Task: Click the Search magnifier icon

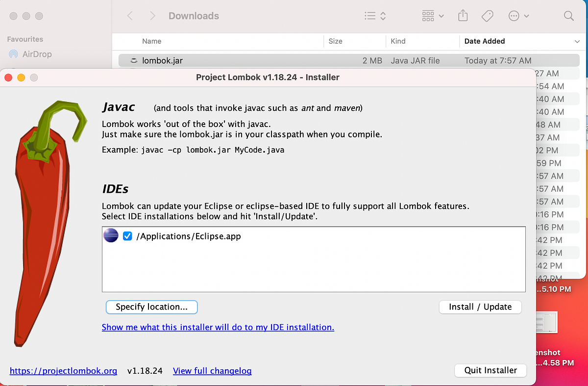Action: tap(568, 16)
